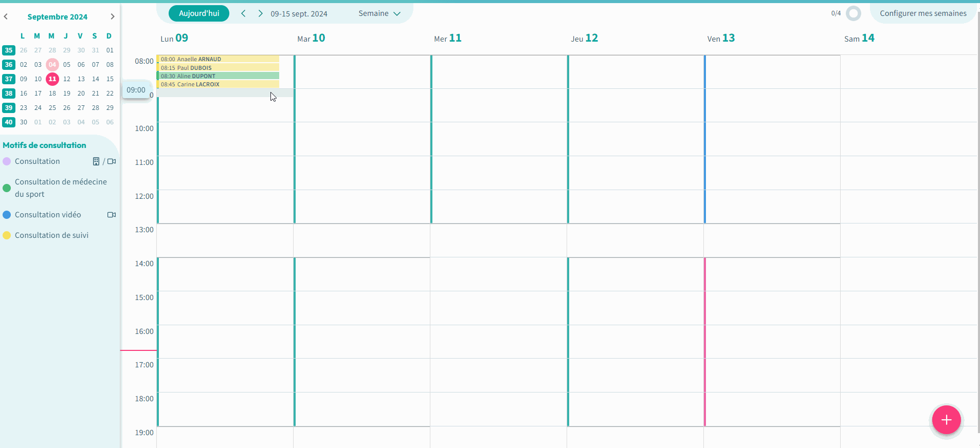The width and height of the screenshot is (980, 448).
Task: Click the building icon beside Consultation
Action: point(96,161)
